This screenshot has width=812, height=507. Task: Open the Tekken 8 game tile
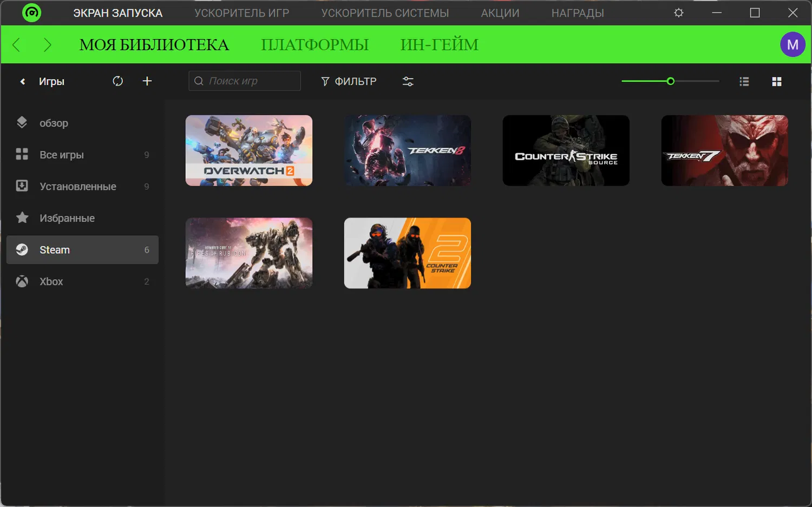(408, 150)
